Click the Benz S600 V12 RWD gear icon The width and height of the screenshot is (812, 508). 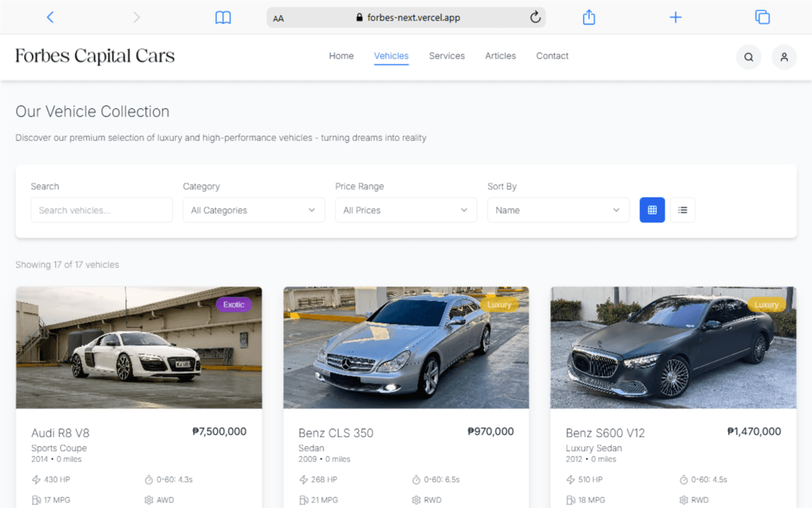[683, 500]
